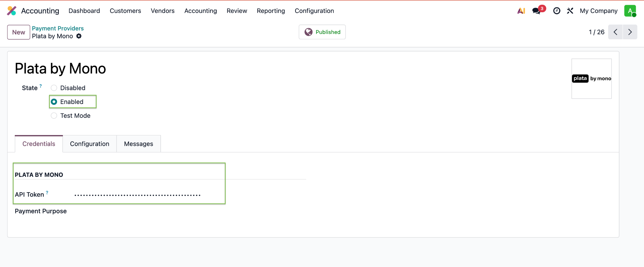Open the debug tools wrench icon
The image size is (644, 267).
click(570, 11)
